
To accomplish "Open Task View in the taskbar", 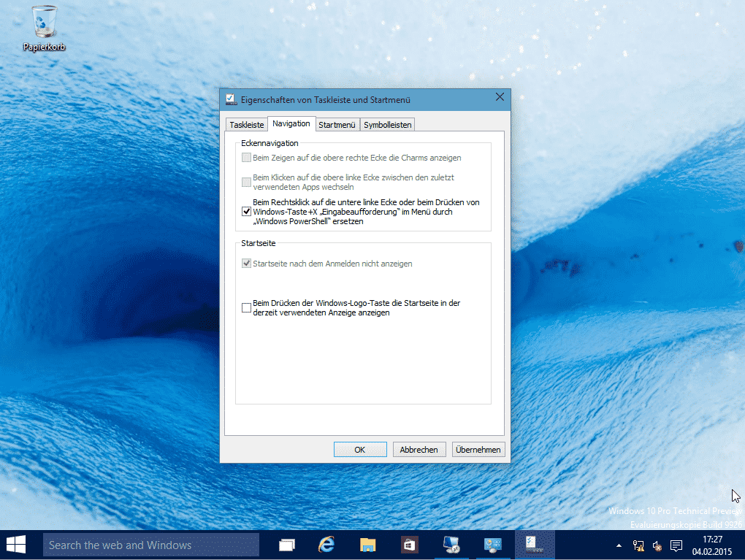I will pyautogui.click(x=286, y=545).
